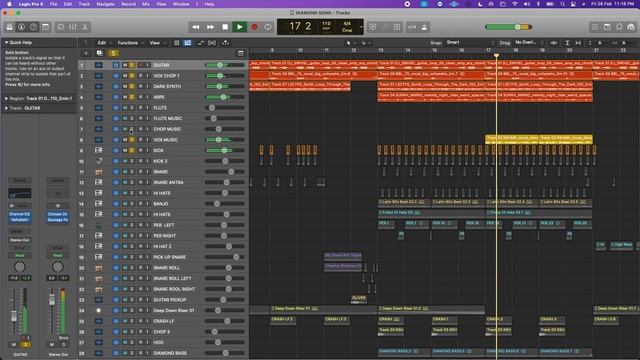Expand the Track: GUITAR inspector triangle
The height and width of the screenshot is (360, 640).
[x=7, y=108]
